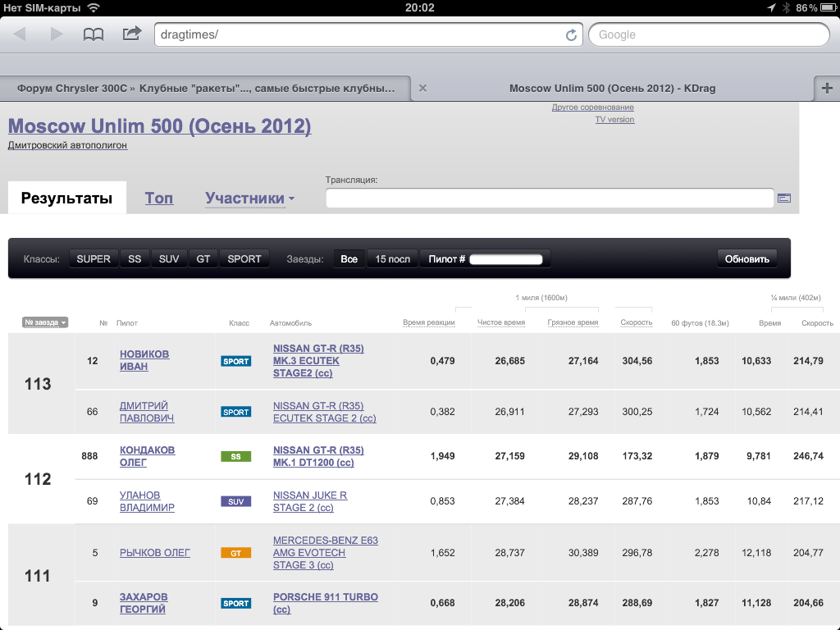This screenshot has height=630, width=840.
Task: Open pilot Кондаков Олег's profile link
Action: point(147,456)
